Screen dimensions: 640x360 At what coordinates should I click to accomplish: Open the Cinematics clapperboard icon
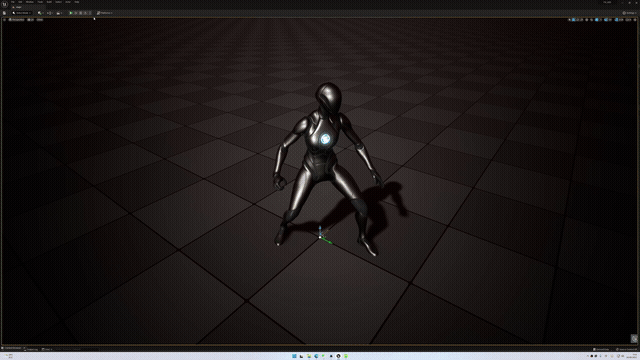(x=58, y=13)
